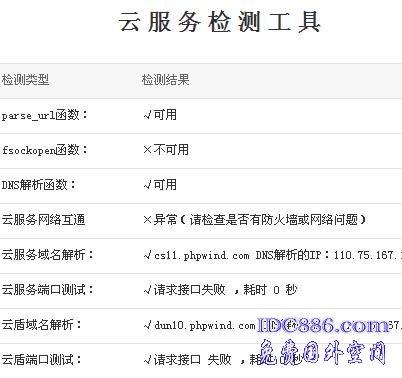
Task: Click the 云服务检测工具 page title
Action: pyautogui.click(x=219, y=22)
